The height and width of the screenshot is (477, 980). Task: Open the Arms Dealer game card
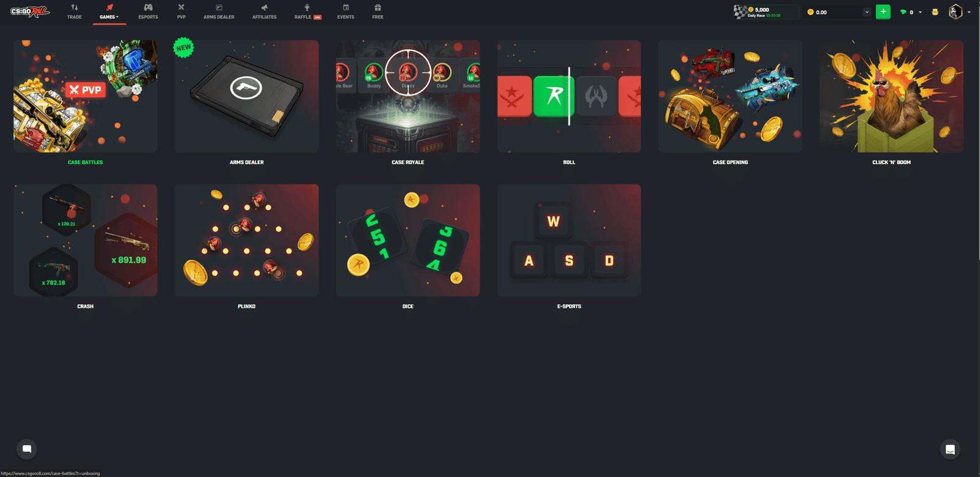246,96
